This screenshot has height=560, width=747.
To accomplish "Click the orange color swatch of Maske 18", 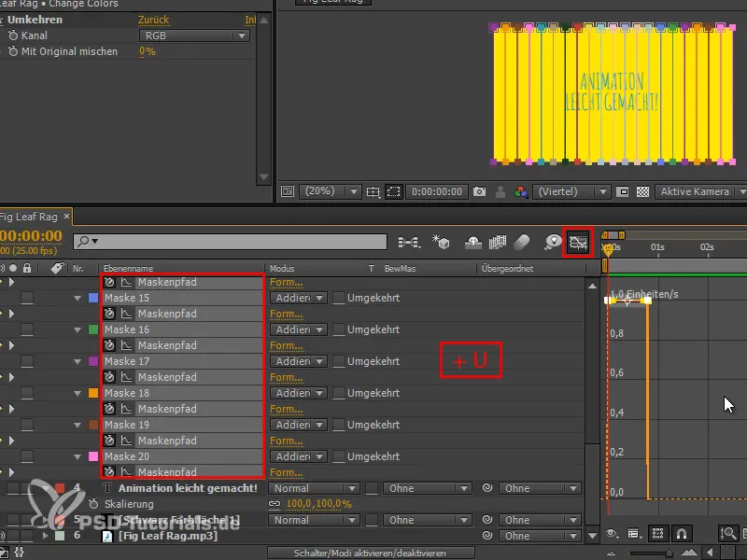I will tap(93, 393).
